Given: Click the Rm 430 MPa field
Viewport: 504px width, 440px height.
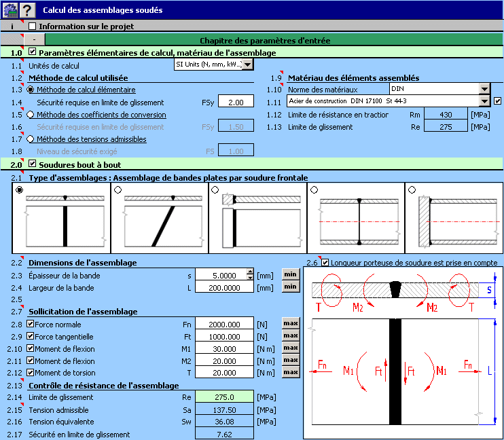Looking at the screenshot, I should point(446,115).
